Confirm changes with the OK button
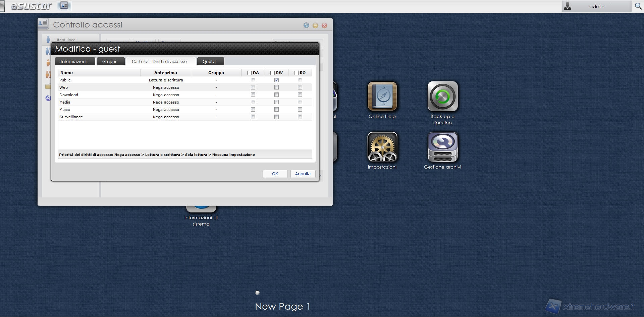Screen dimensions: 644x317 [275, 174]
